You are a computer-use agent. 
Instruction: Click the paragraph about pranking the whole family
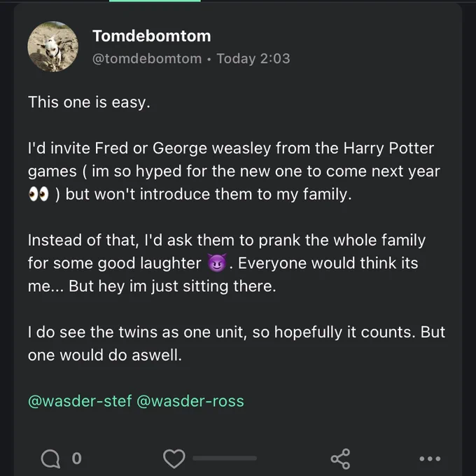click(x=227, y=263)
